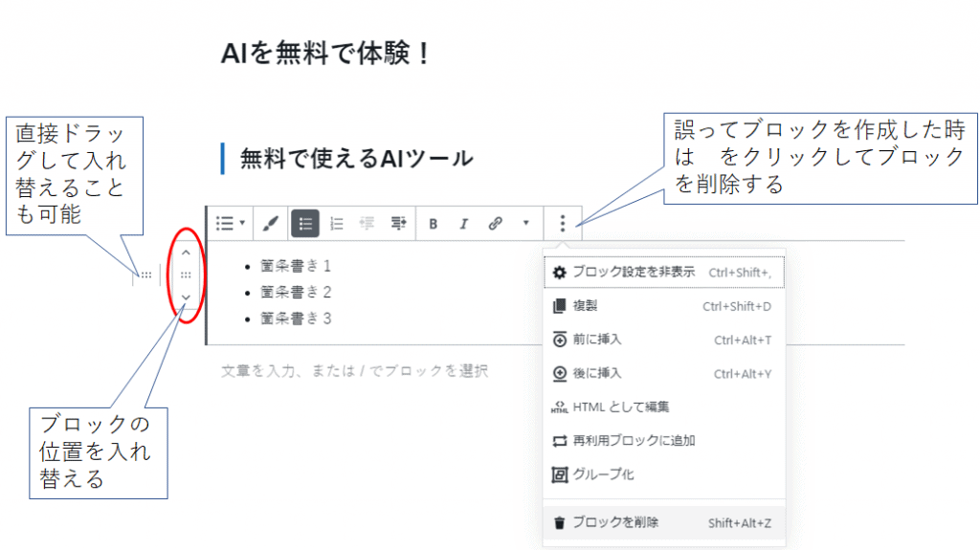Click the indent list item icon
The width and height of the screenshot is (980, 550).
[x=398, y=224]
